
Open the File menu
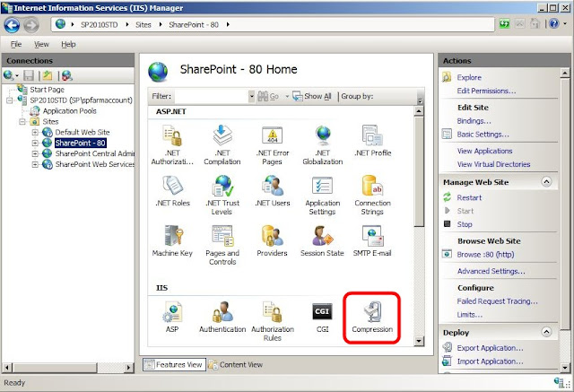(x=16, y=44)
